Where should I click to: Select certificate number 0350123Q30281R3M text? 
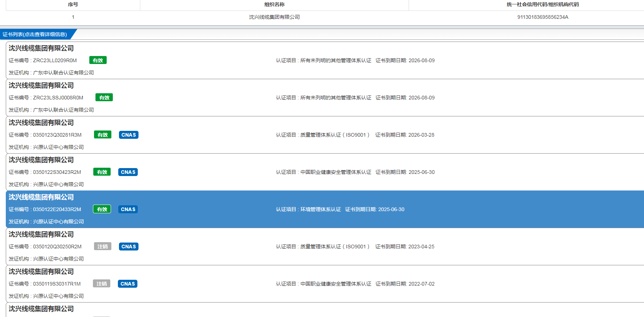(57, 135)
